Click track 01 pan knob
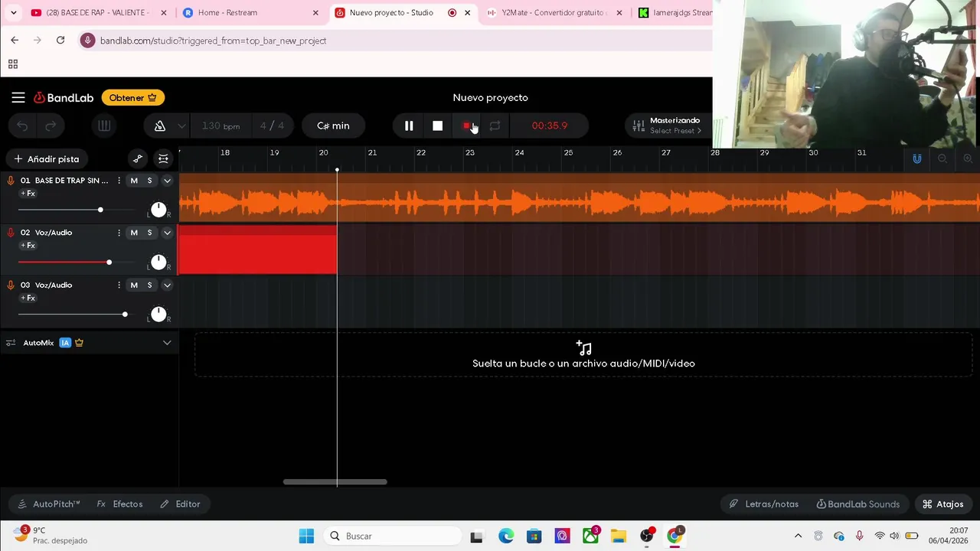The width and height of the screenshot is (980, 551). pyautogui.click(x=158, y=210)
